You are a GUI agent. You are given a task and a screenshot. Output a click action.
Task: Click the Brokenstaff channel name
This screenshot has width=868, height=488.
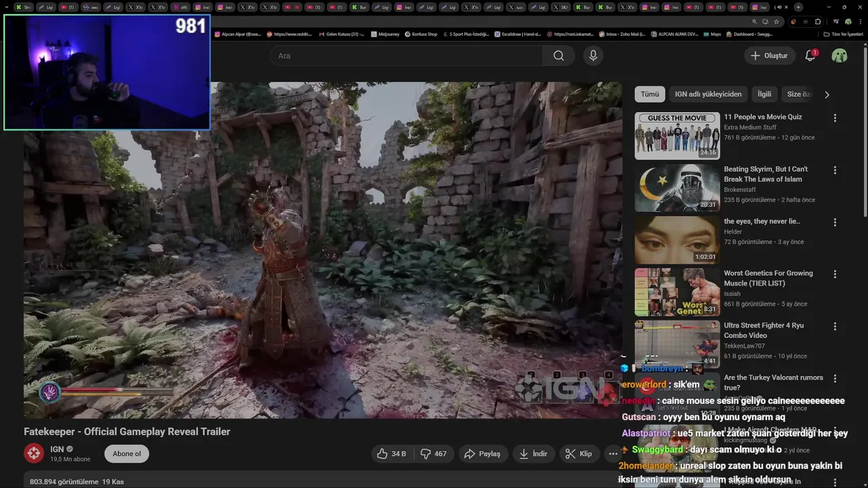pos(740,190)
